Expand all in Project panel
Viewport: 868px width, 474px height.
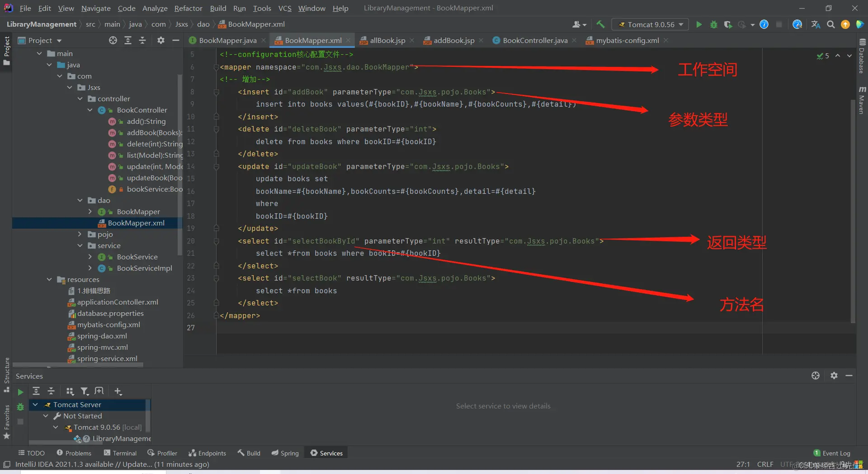pos(128,40)
